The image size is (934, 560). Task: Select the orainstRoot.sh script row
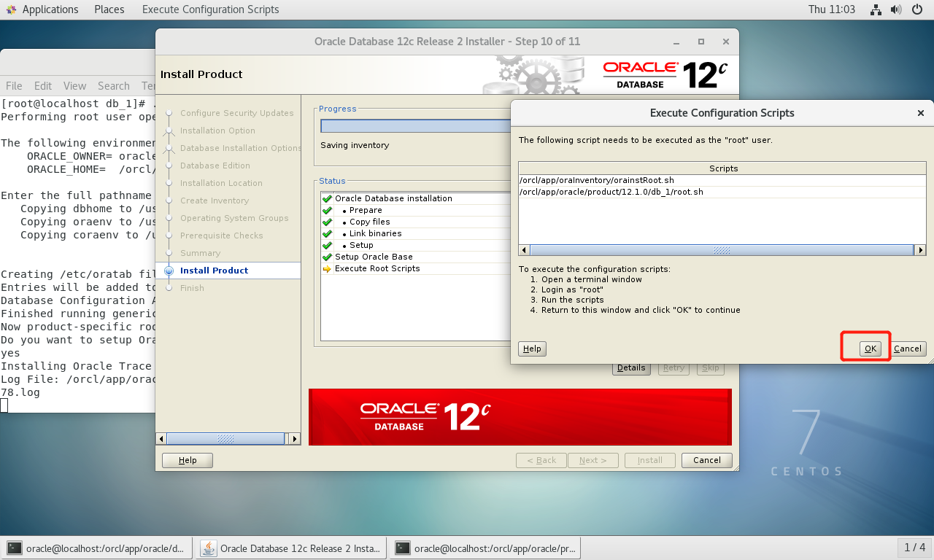tap(722, 180)
